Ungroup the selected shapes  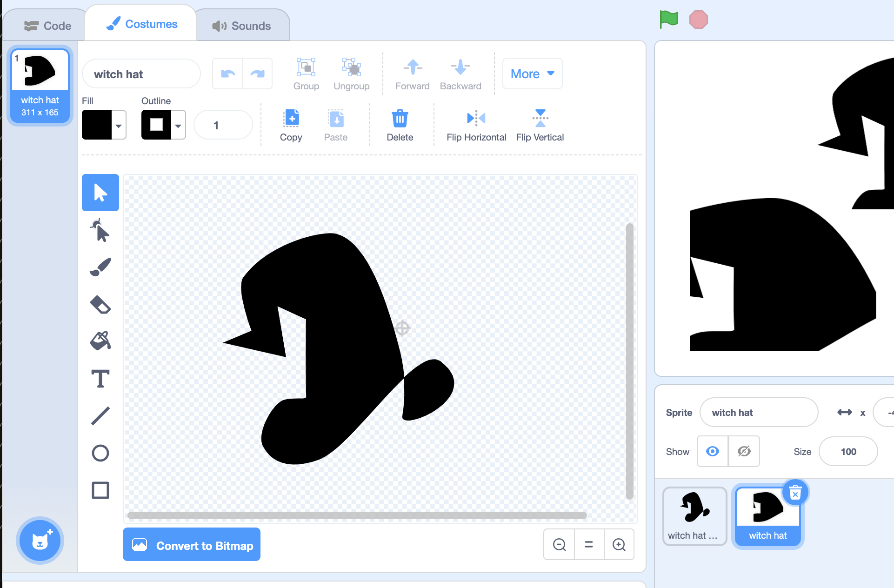tap(352, 74)
